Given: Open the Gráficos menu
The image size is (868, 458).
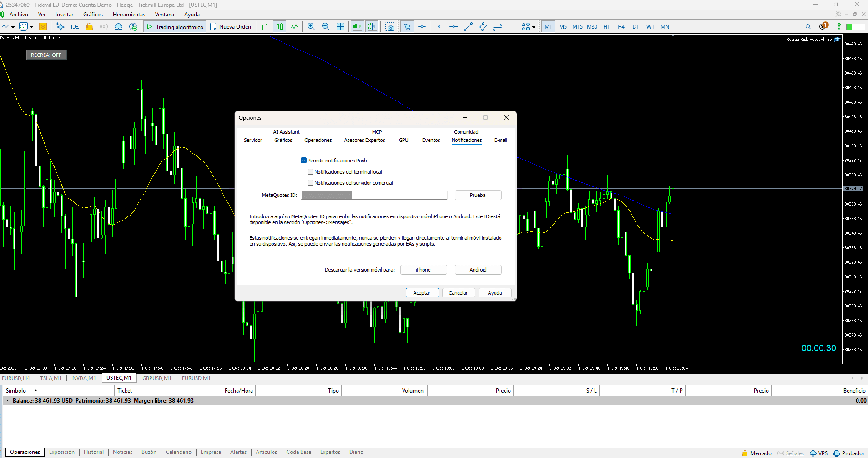Looking at the screenshot, I should coord(93,15).
